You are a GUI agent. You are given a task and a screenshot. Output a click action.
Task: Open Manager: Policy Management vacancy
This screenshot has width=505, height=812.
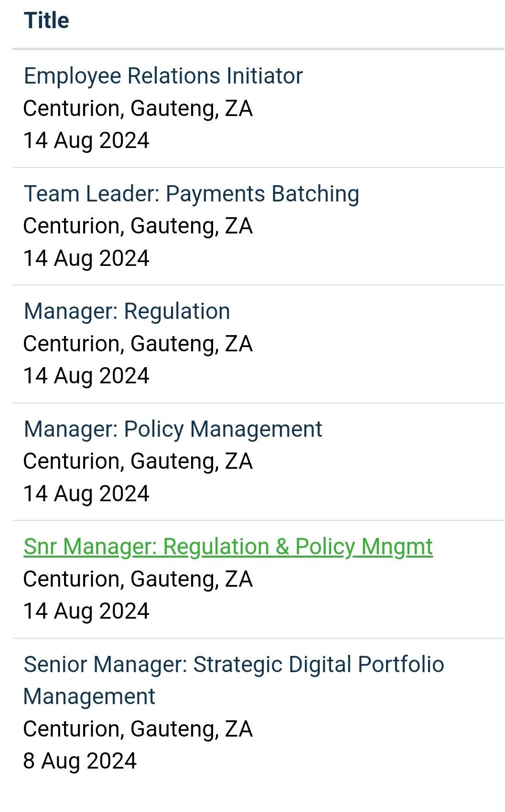173,429
